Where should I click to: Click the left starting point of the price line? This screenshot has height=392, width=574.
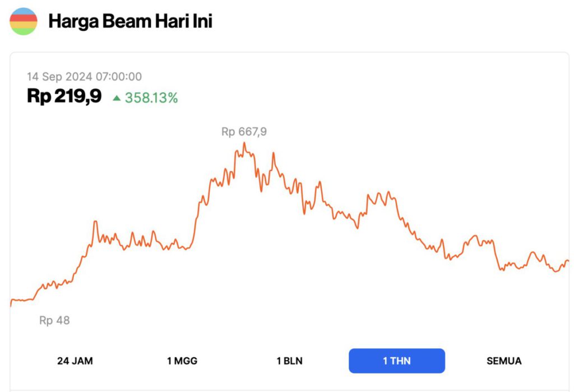(11, 305)
